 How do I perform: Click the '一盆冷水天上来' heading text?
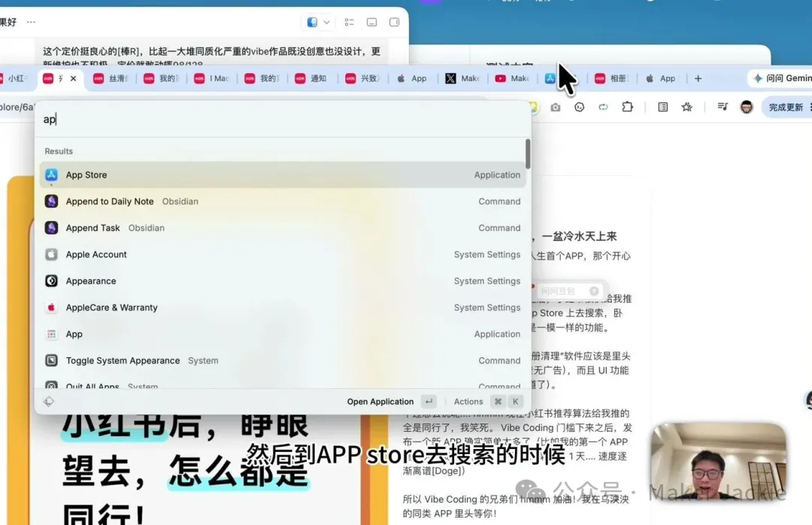579,236
